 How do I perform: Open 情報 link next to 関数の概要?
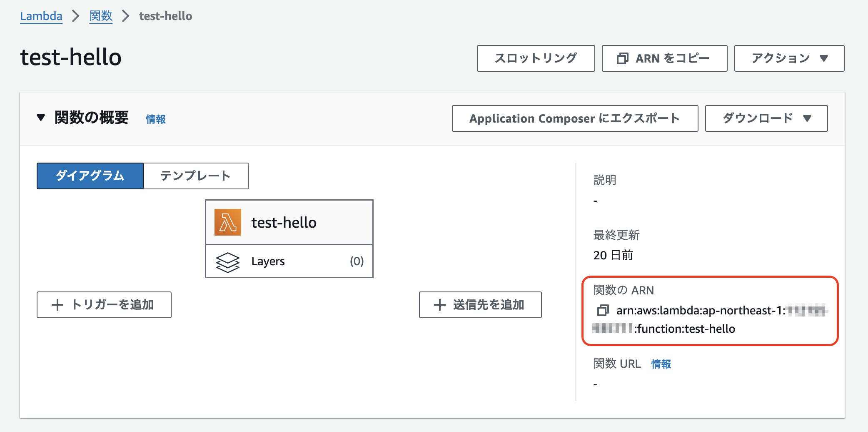tap(156, 119)
